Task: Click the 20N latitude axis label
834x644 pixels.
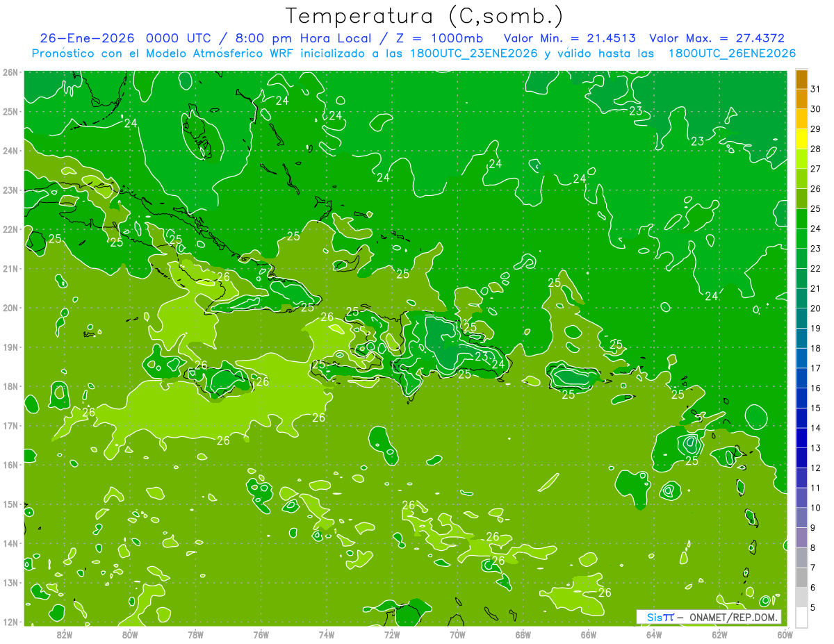Action: point(10,308)
